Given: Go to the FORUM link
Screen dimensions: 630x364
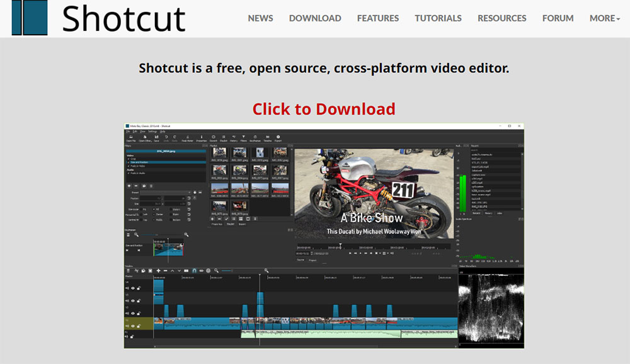Looking at the screenshot, I should tap(558, 18).
